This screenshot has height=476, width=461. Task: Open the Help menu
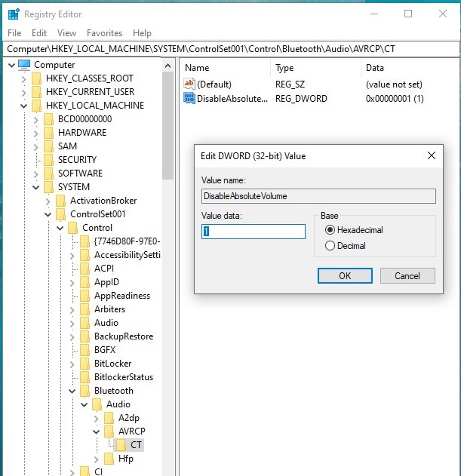point(142,32)
